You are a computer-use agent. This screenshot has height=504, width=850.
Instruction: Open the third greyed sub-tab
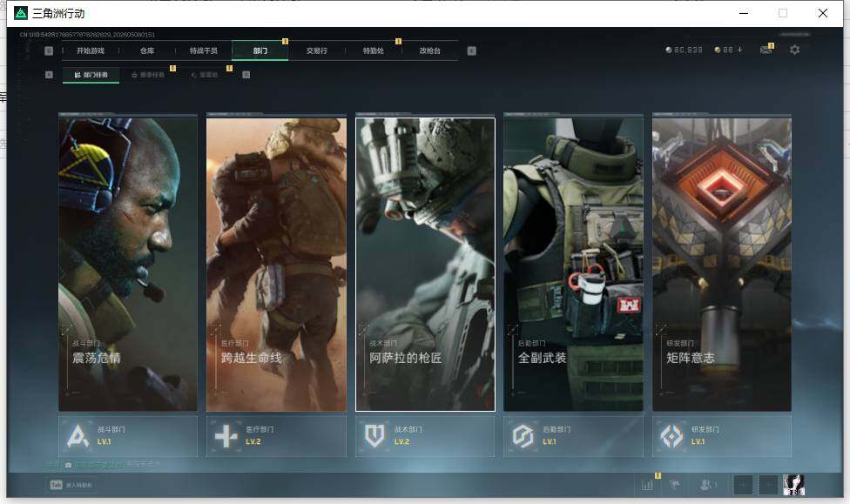click(205, 75)
